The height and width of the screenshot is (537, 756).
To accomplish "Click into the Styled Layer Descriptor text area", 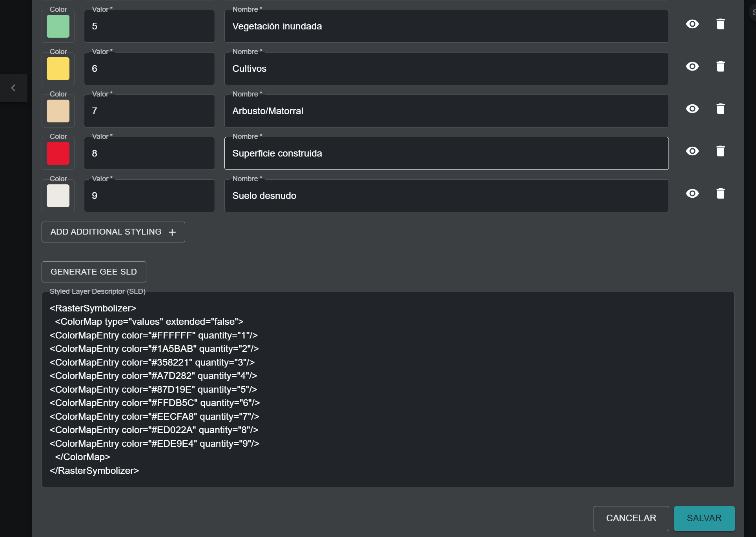I will pos(388,389).
